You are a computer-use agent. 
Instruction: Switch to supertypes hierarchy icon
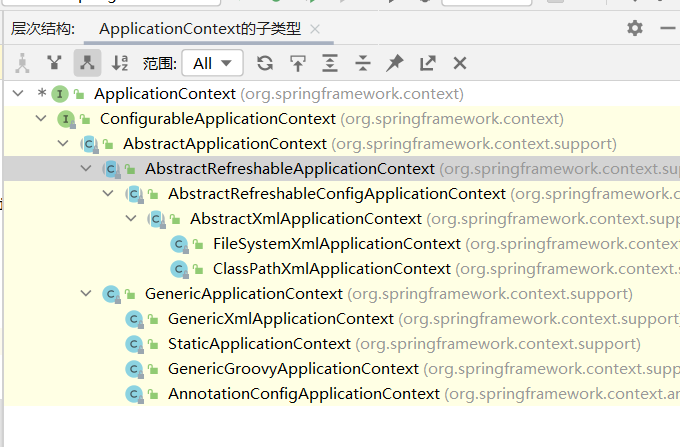[54, 63]
